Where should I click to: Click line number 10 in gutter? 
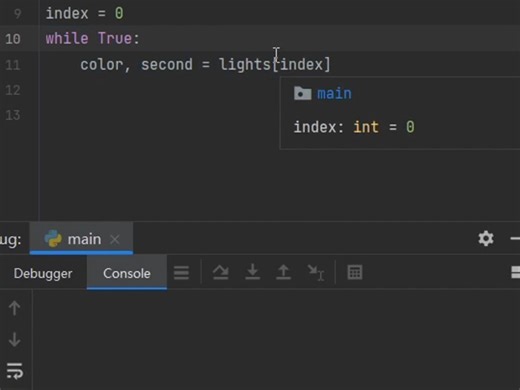[x=13, y=39]
